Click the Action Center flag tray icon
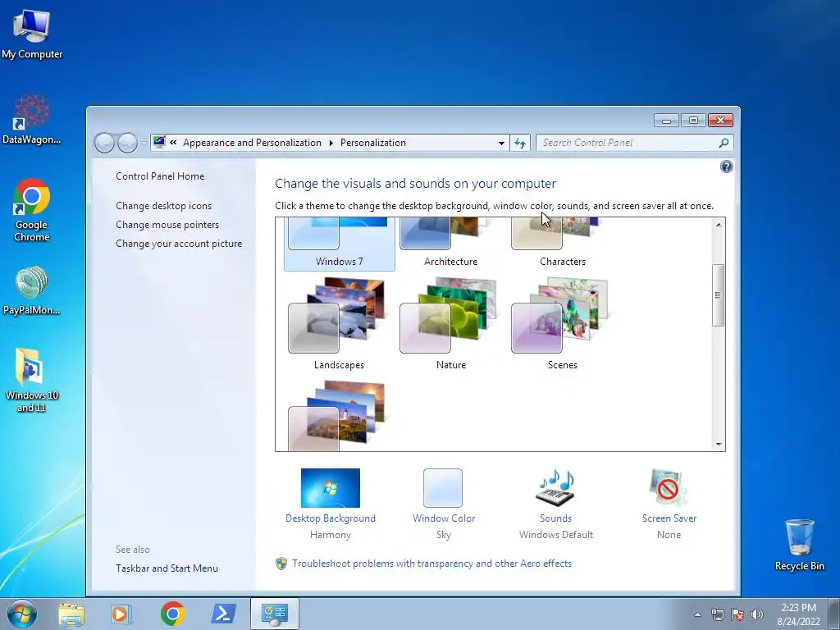 737,614
